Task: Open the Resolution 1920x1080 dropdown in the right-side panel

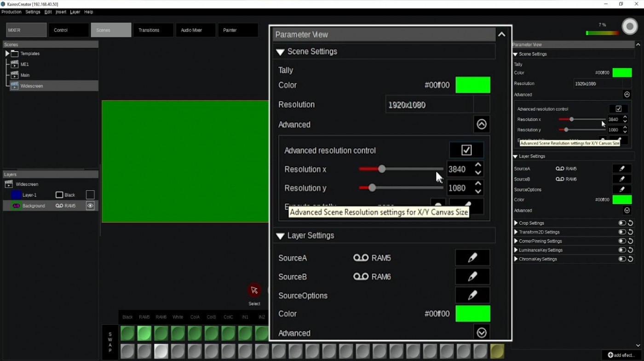Action: tap(603, 84)
